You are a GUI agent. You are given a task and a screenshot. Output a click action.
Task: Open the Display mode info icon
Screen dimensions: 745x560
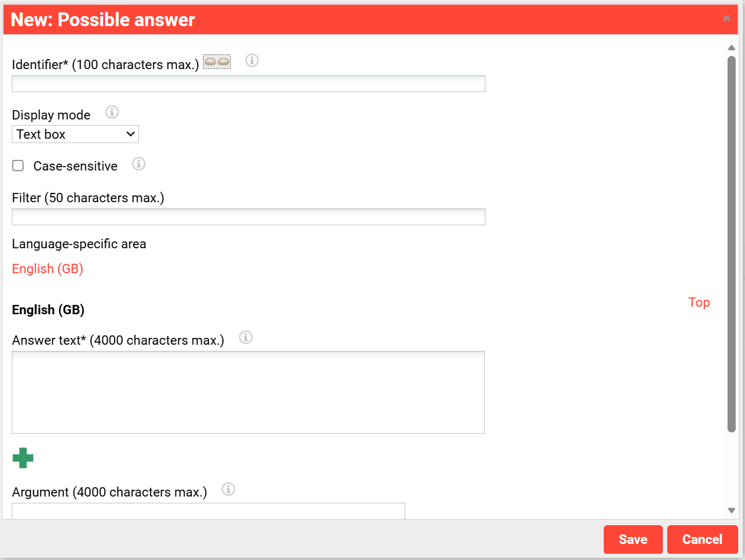tap(111, 112)
